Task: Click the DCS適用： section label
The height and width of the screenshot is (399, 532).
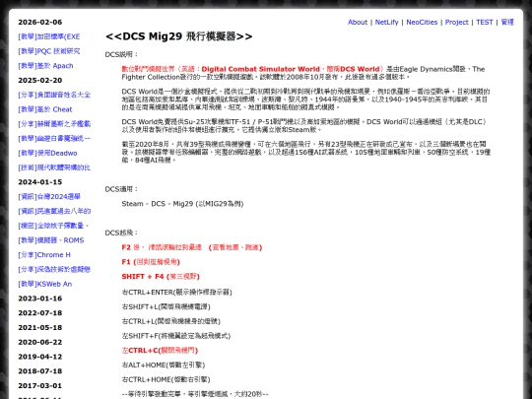Action: 121,189
